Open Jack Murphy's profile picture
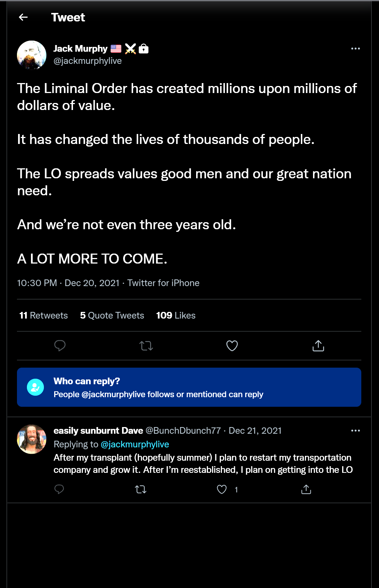379x588 pixels. [32, 55]
